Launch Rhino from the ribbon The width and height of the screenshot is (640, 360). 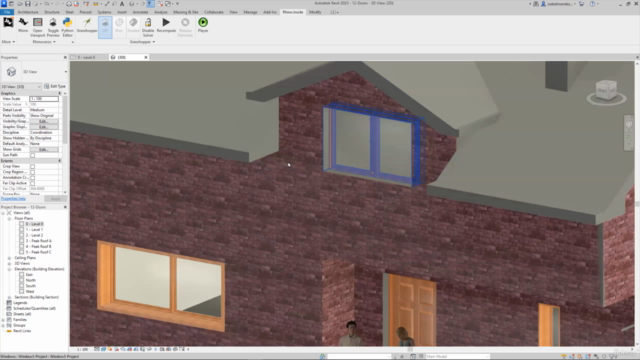[x=23, y=25]
